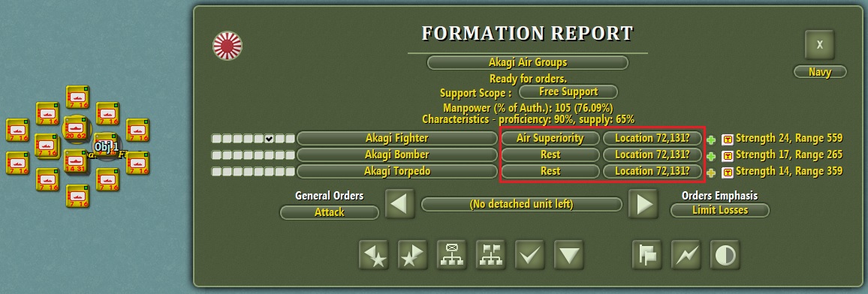Click the Strength 14, Range 359 text

pos(789,171)
